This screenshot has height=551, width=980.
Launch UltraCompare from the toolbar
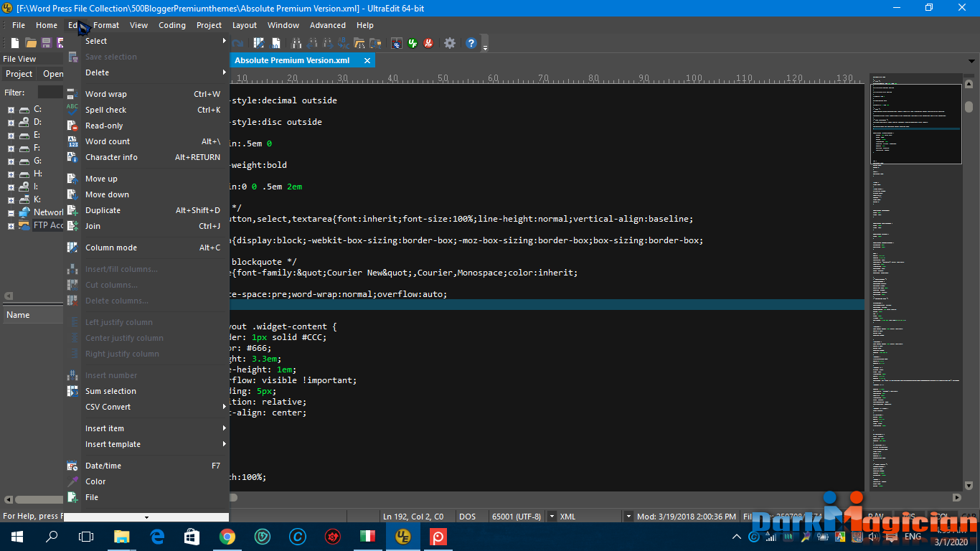[396, 43]
